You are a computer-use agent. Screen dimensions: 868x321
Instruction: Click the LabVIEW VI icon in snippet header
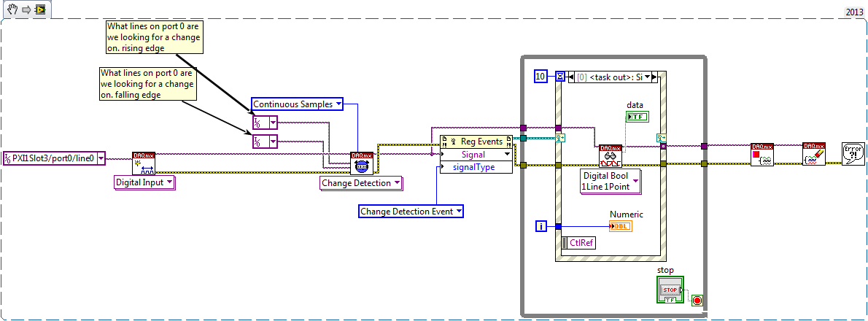click(40, 9)
